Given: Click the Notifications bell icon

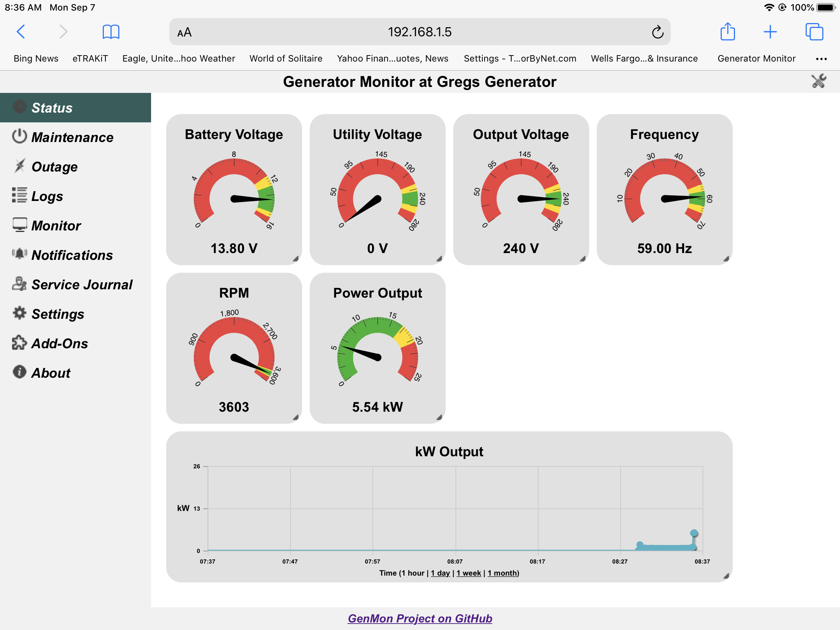Looking at the screenshot, I should (x=19, y=254).
